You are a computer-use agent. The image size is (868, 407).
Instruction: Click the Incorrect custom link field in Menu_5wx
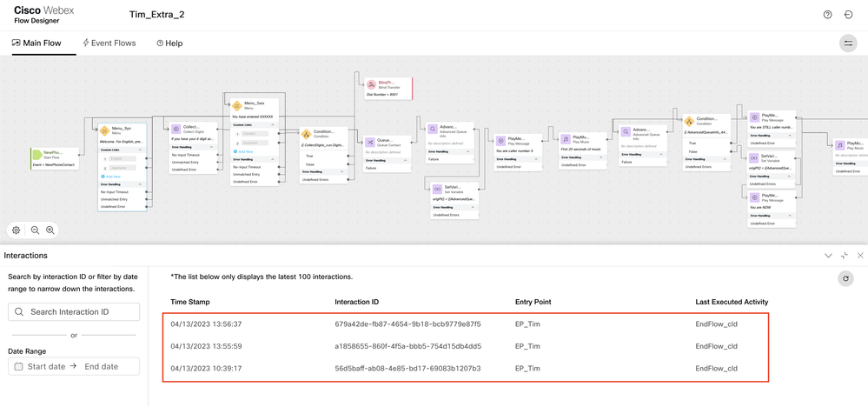click(255, 143)
